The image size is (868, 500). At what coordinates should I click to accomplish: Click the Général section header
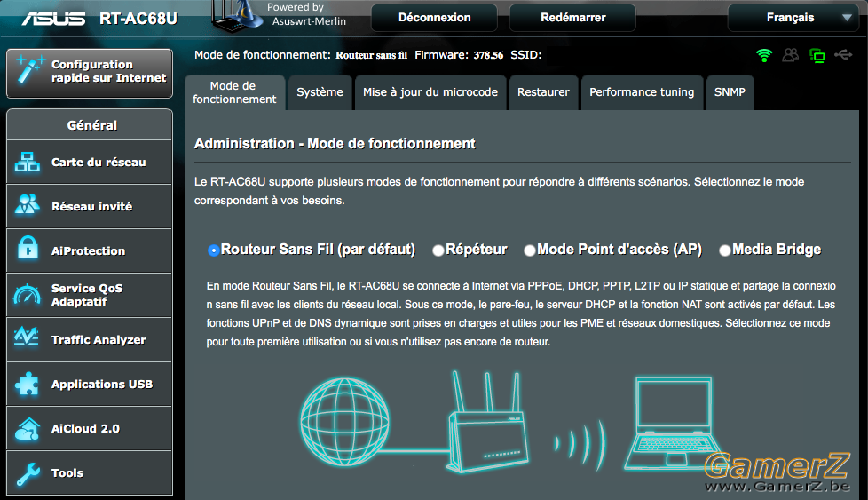pyautogui.click(x=90, y=124)
